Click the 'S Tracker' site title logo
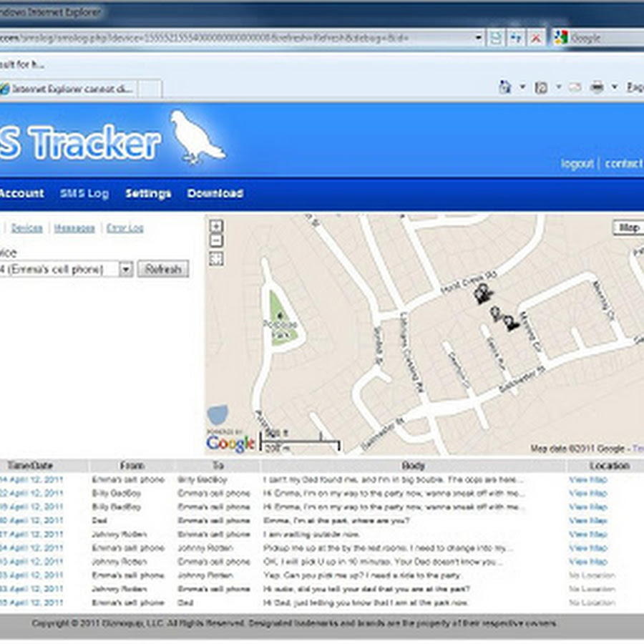Viewport: 644px width, 644px height. coord(80,142)
